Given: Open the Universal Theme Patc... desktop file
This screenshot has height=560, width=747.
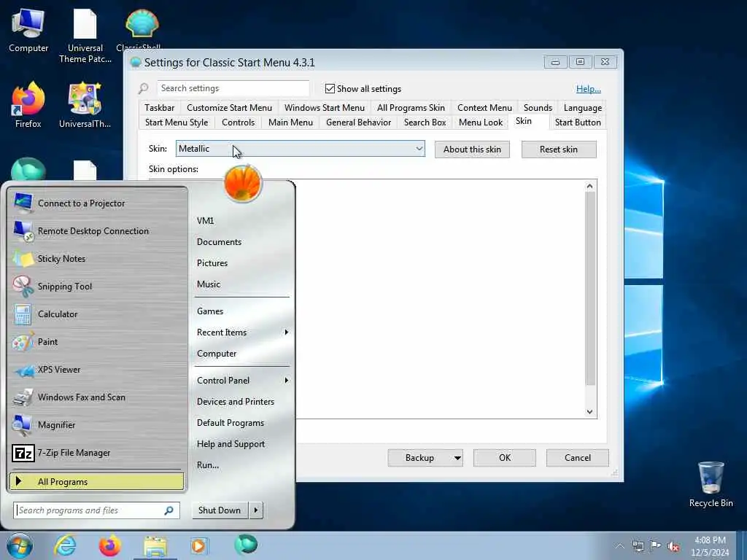Looking at the screenshot, I should [85, 36].
